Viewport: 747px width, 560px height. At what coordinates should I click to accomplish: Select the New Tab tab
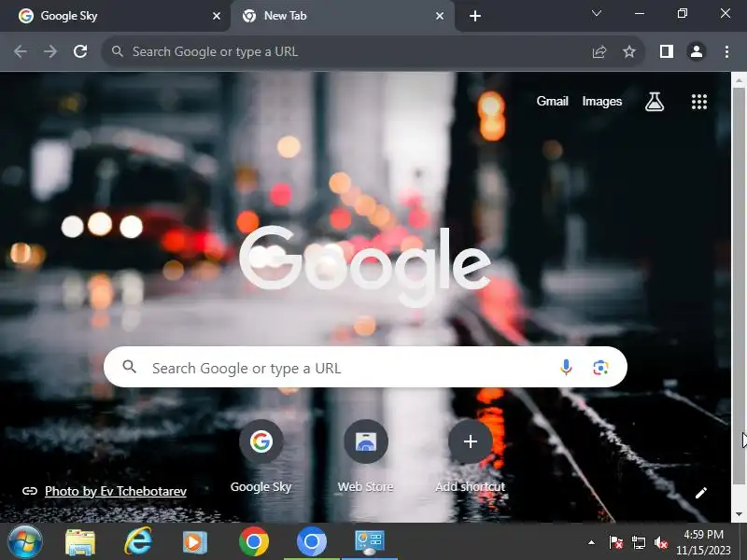342,16
